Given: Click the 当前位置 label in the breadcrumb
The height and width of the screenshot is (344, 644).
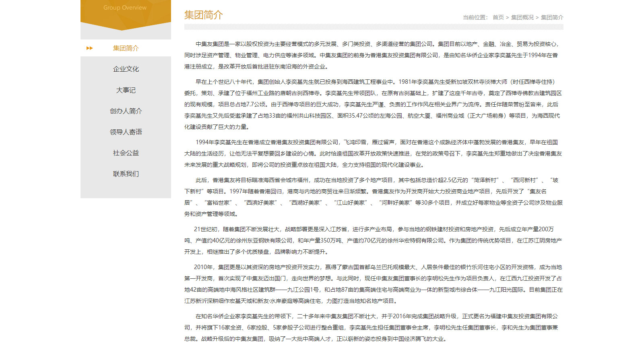Looking at the screenshot, I should pyautogui.click(x=475, y=17).
